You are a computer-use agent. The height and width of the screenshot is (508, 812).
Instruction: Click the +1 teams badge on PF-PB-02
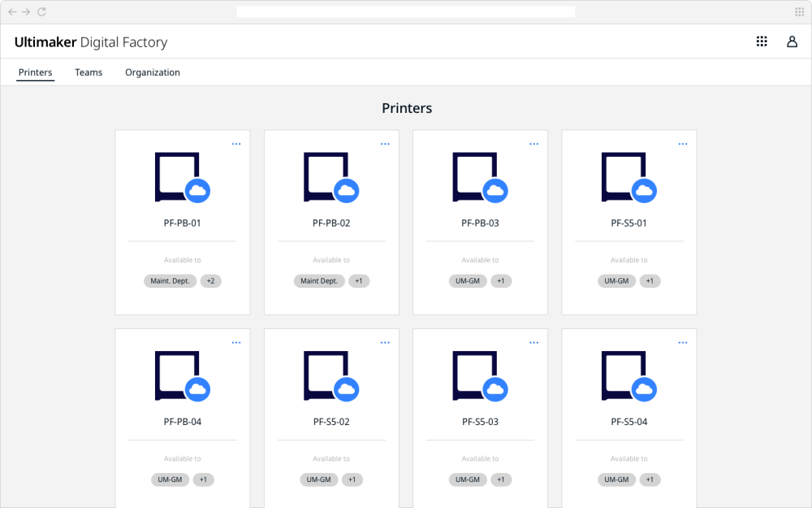click(x=359, y=281)
